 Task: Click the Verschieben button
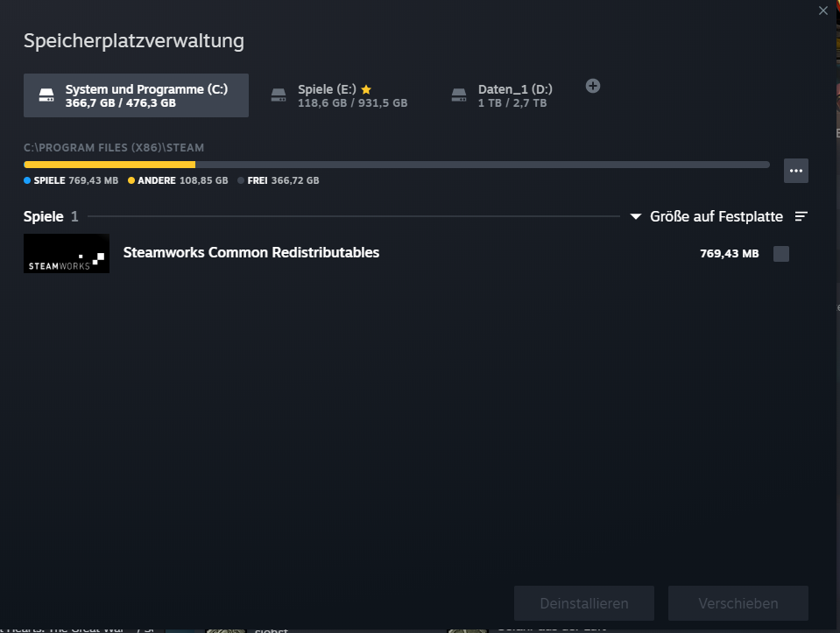pos(738,603)
